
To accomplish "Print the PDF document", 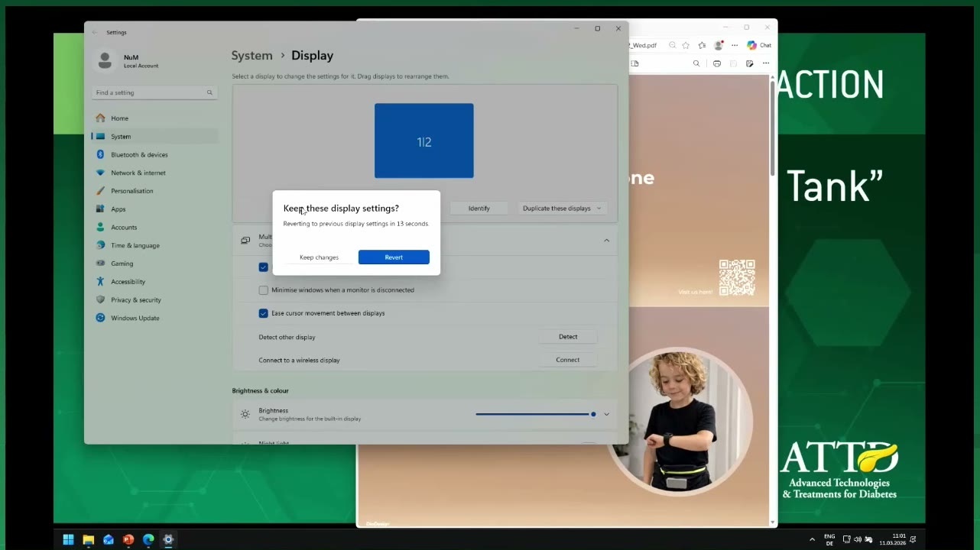I will pos(717,64).
